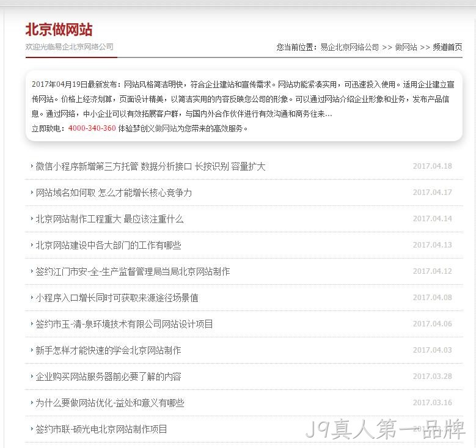Open article 北京网站制作工程重大 最应该注重什么
The width and height of the screenshot is (476, 448).
click(x=109, y=219)
